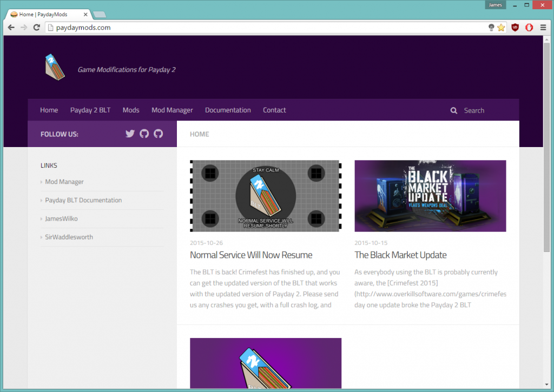Go to Home in navigation
This screenshot has width=554, height=392.
coord(49,110)
